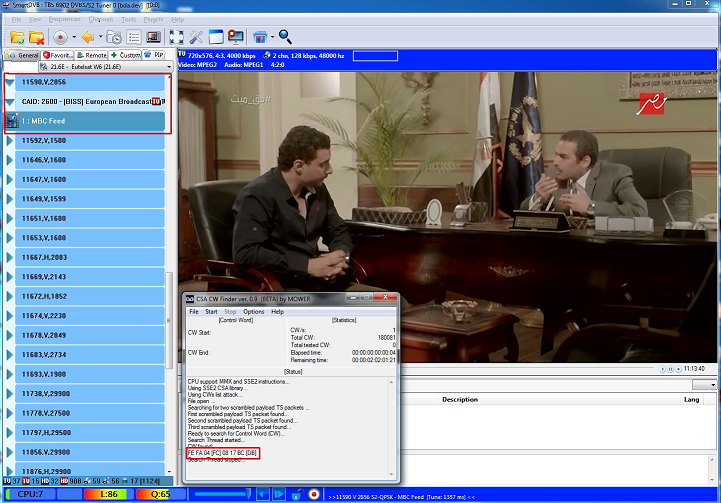Click the padlock icon in bottom bar
721x503 pixels.
pyautogui.click(x=297, y=494)
